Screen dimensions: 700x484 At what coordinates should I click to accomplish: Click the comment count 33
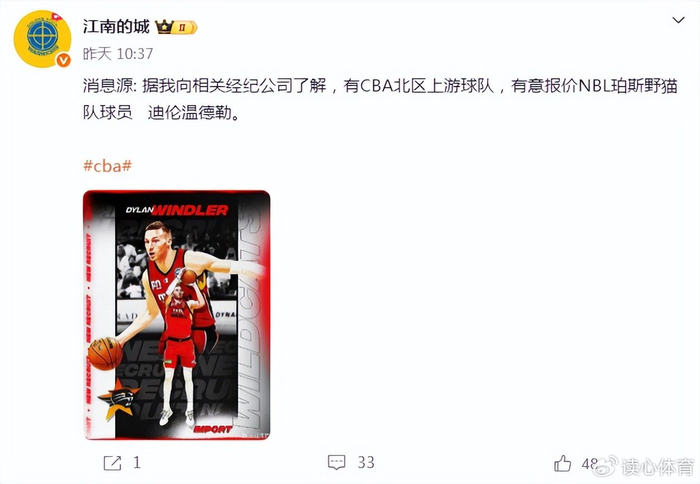(x=366, y=463)
